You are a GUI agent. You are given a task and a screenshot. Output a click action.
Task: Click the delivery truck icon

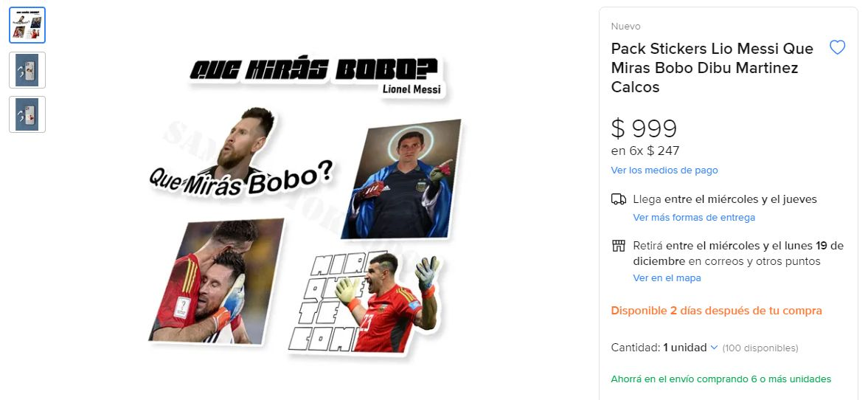point(618,199)
